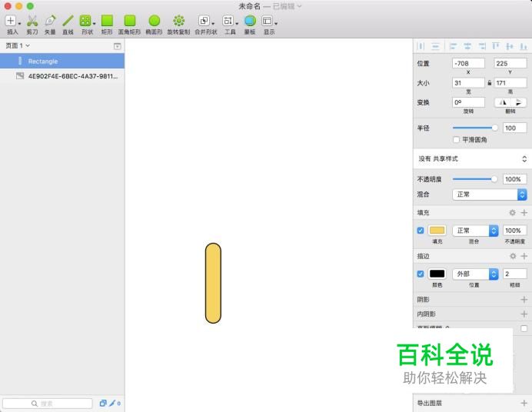532x412 pixels.
Task: Open the yellow fill color swatch
Action: click(437, 231)
